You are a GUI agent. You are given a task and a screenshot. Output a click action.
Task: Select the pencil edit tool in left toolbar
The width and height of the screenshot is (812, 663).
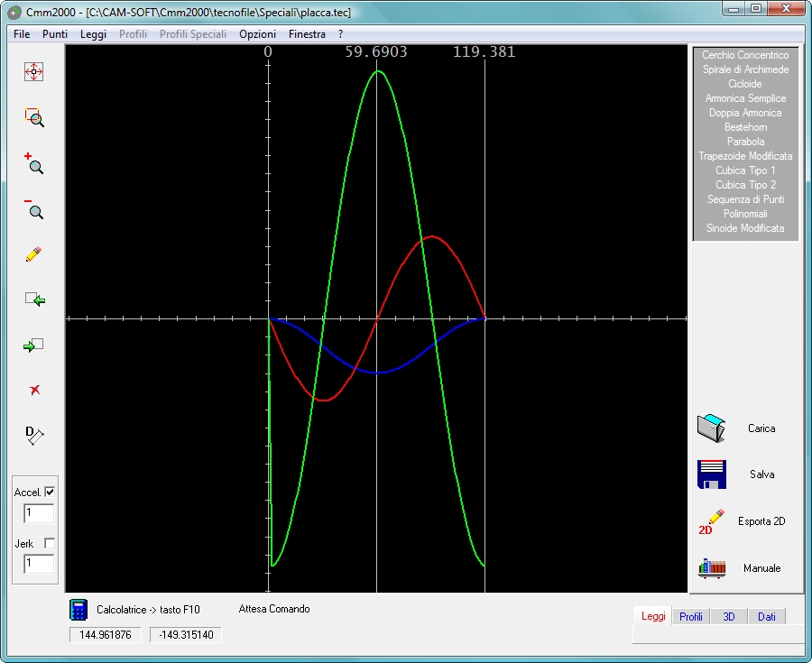33,254
